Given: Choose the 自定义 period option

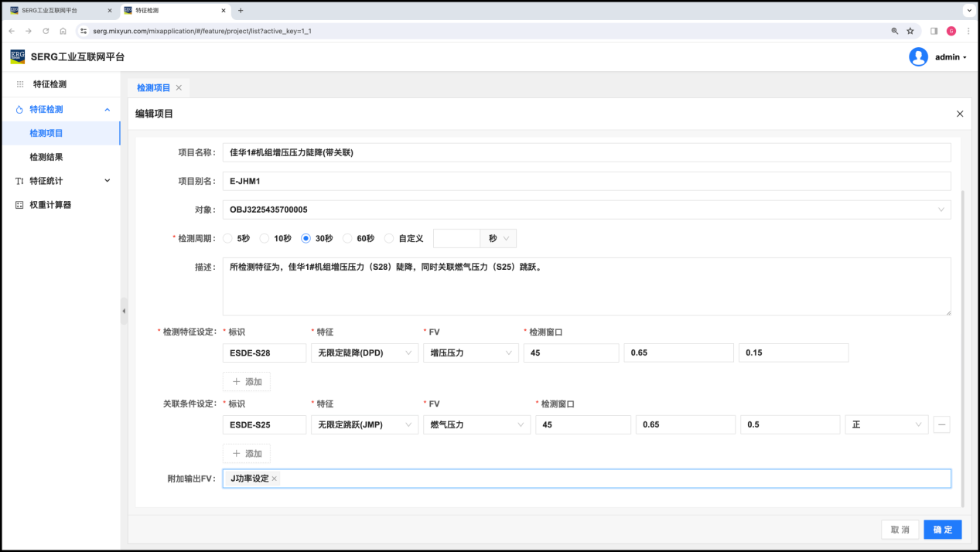Looking at the screenshot, I should 389,239.
